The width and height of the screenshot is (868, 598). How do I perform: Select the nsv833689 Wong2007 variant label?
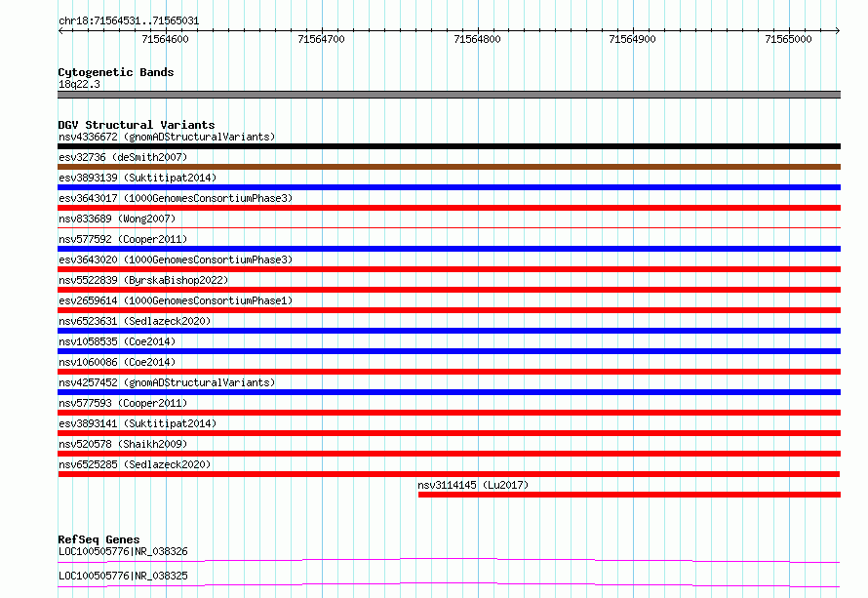pyautogui.click(x=117, y=219)
